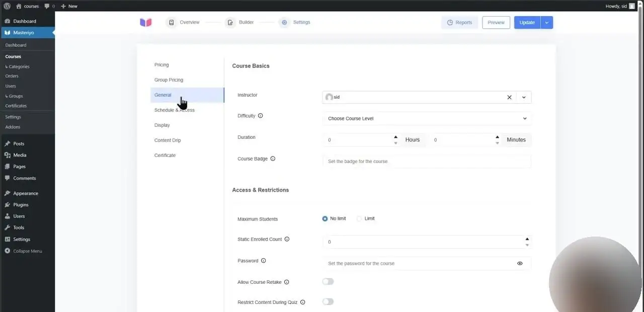The height and width of the screenshot is (312, 644).
Task: Click the Reports button
Action: point(459,22)
